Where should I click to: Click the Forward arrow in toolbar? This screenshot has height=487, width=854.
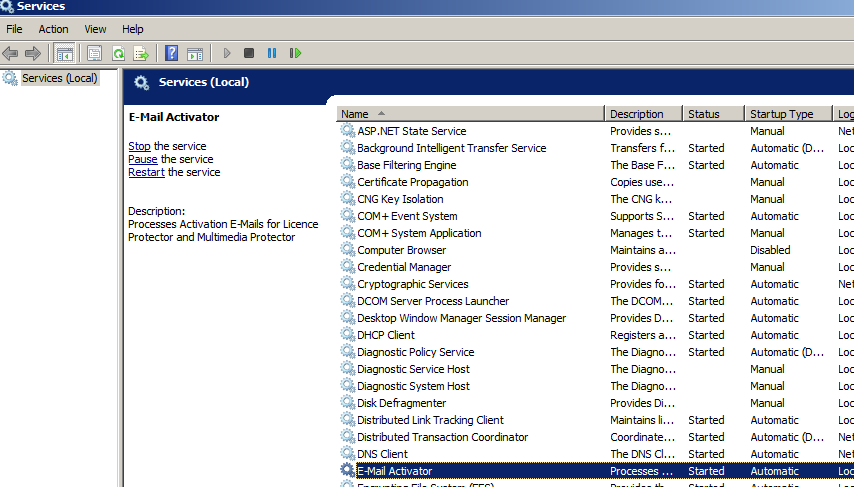coord(33,53)
